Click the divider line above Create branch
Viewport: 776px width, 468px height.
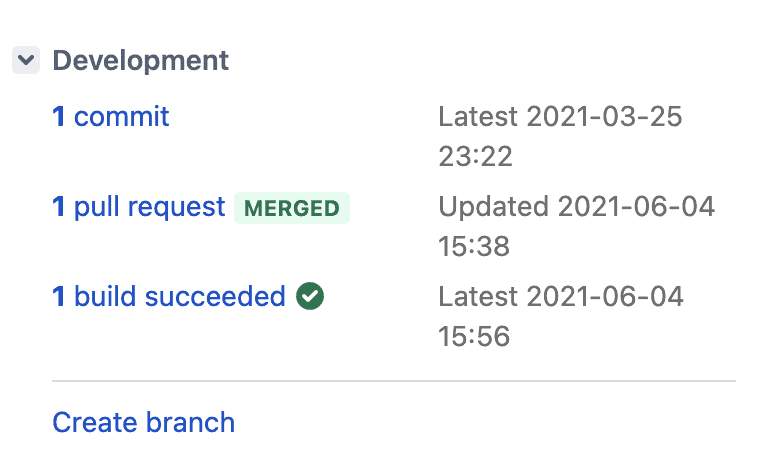tap(394, 381)
